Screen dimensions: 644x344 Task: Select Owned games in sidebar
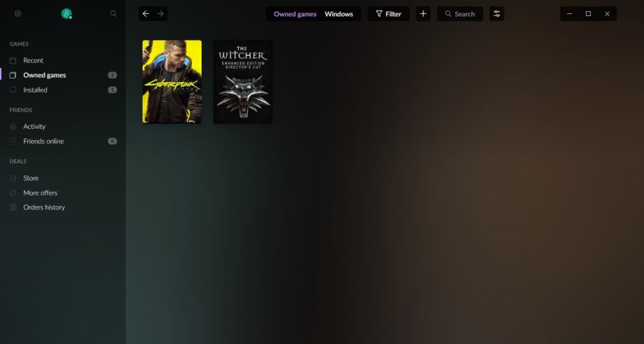[x=44, y=75]
